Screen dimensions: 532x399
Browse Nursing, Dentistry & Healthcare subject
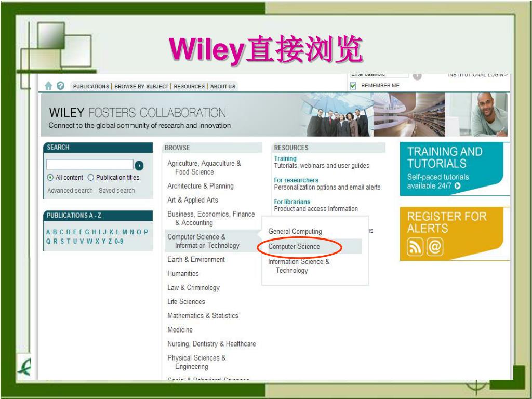pyautogui.click(x=212, y=344)
